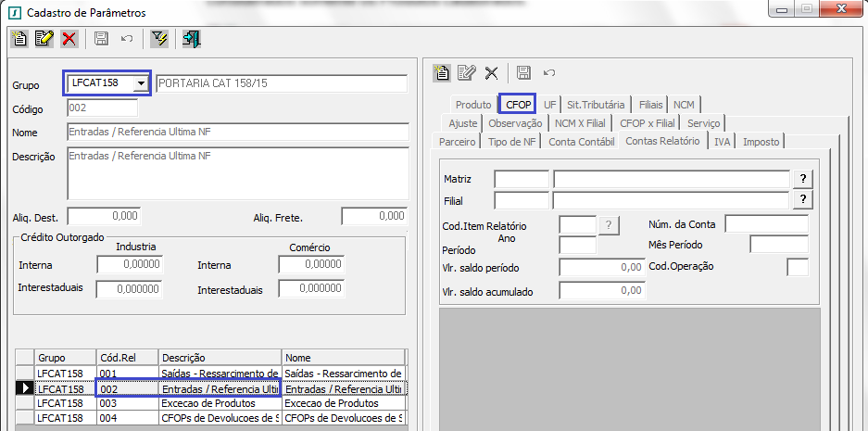868x431 pixels.
Task: Click the Nome field
Action: click(x=238, y=132)
